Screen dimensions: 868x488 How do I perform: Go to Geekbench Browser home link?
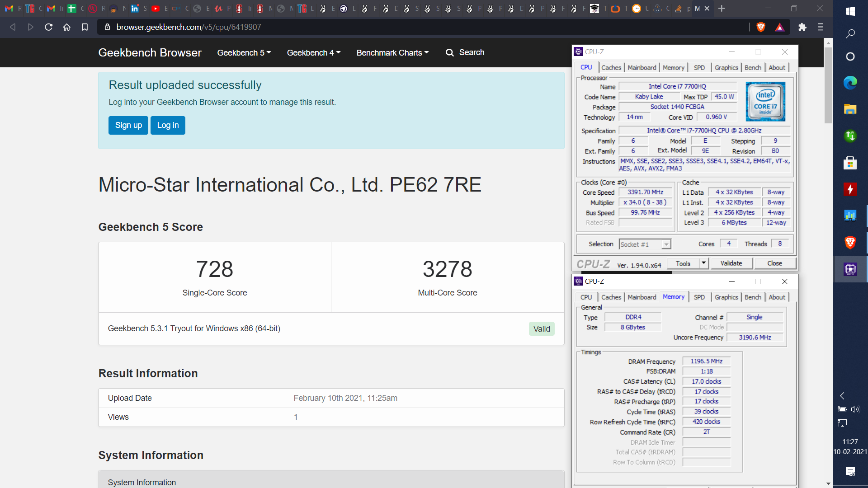point(150,52)
